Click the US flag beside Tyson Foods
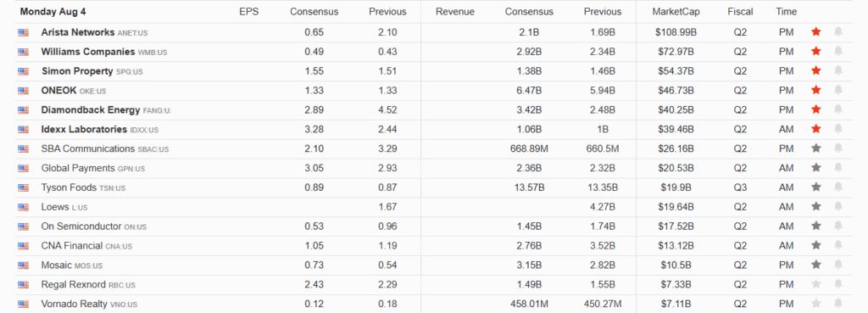 point(23,187)
